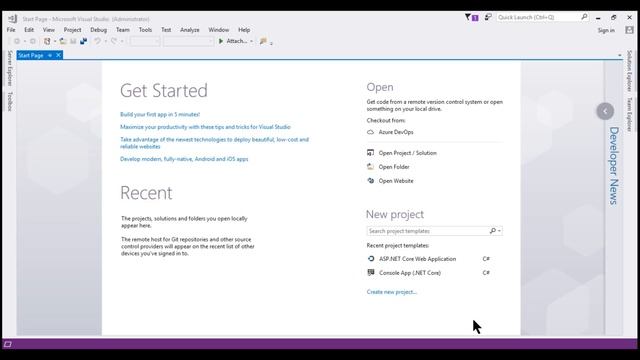Open the template search options dropdown arrow
Screen dimensions: 640x360
499,231
